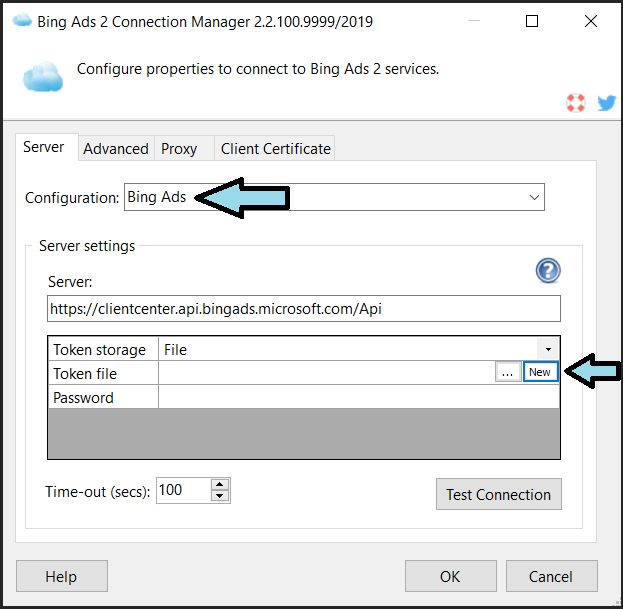Image resolution: width=623 pixels, height=609 pixels.
Task: Click the lifebuoy support icon
Action: (575, 102)
